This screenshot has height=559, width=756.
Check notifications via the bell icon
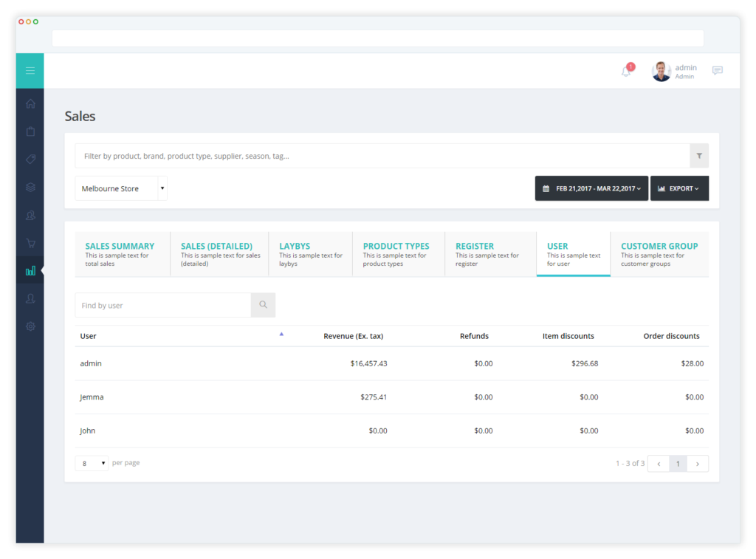625,71
